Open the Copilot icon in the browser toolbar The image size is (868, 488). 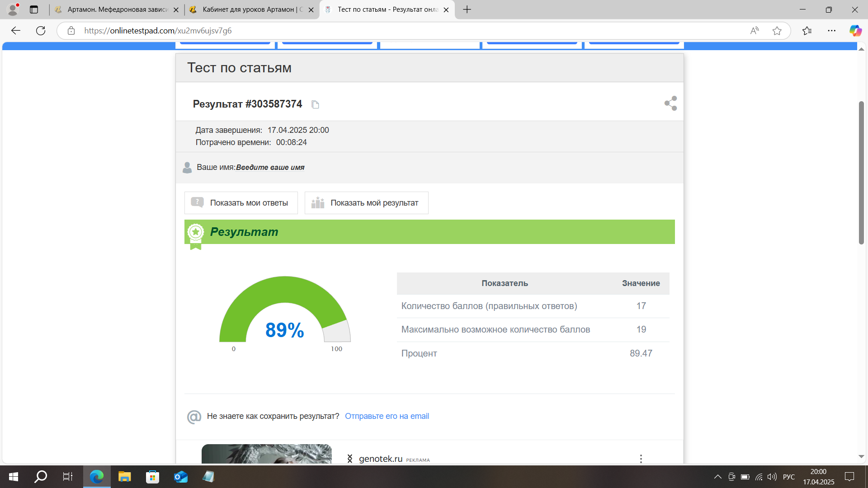click(x=855, y=31)
